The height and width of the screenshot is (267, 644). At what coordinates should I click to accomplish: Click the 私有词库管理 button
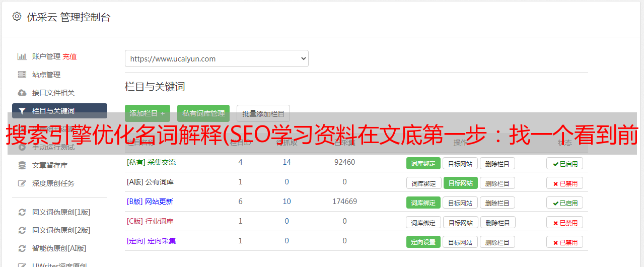coord(203,113)
